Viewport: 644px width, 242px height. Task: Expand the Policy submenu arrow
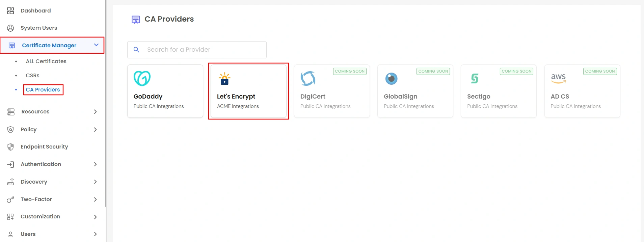tap(96, 130)
